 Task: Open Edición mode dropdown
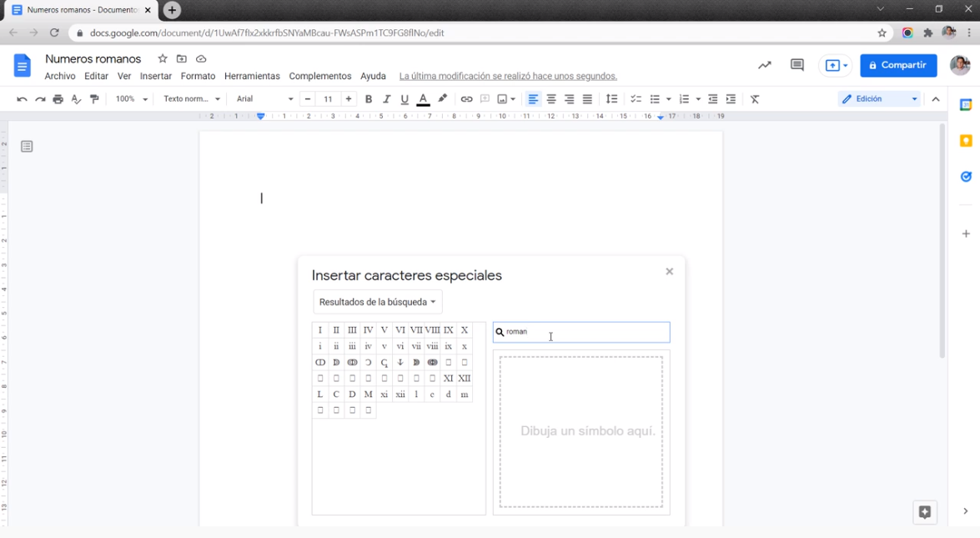tap(879, 98)
